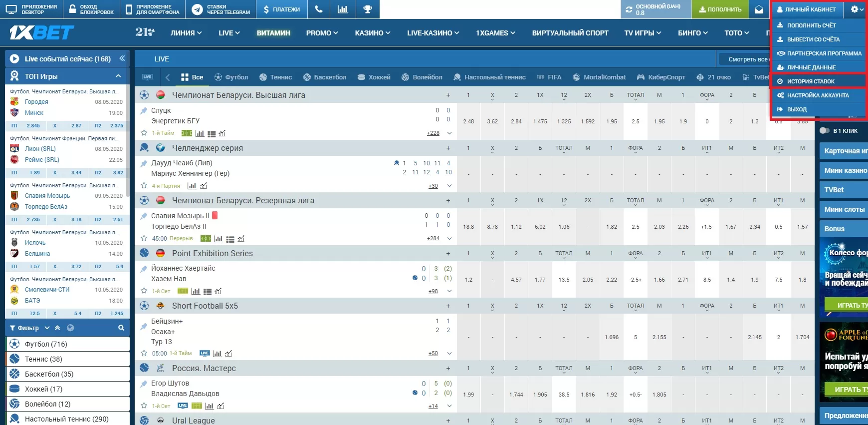Add Слуцк match to favorites with star icon

144,133
